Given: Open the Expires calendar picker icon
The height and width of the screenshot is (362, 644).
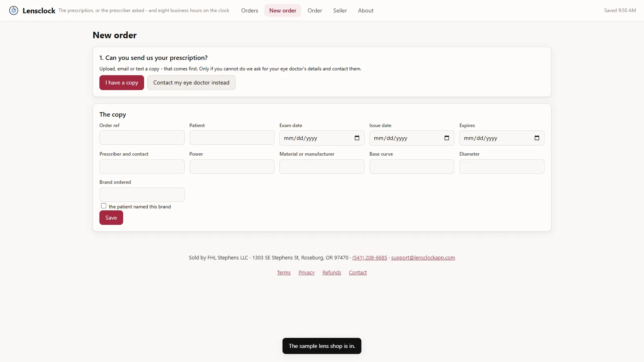Looking at the screenshot, I should (537, 138).
